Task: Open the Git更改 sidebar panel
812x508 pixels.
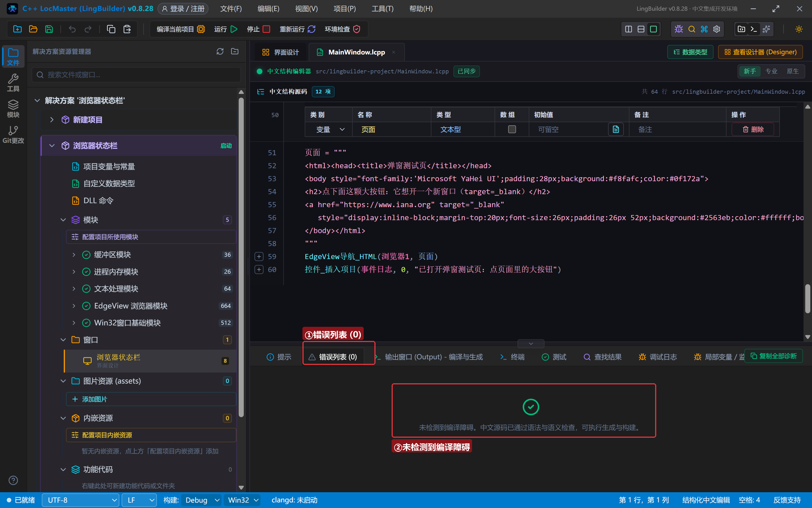Action: [x=13, y=135]
